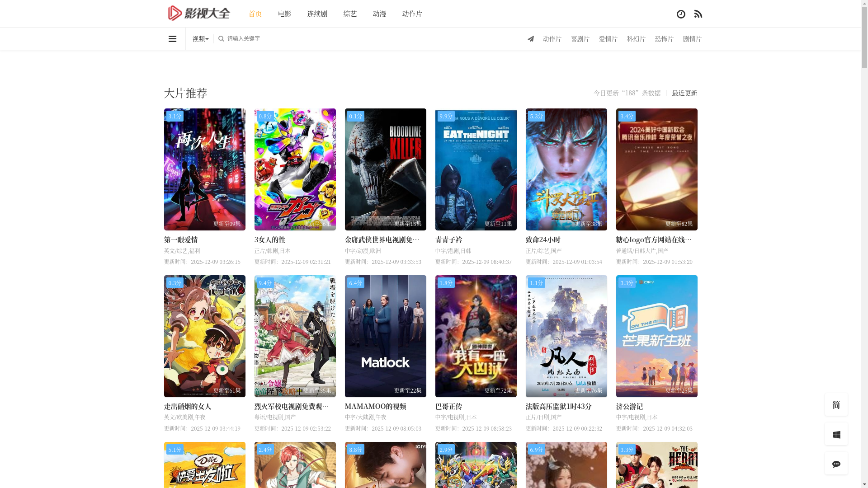
Task: Open the hamburger category menu
Action: click(x=172, y=39)
